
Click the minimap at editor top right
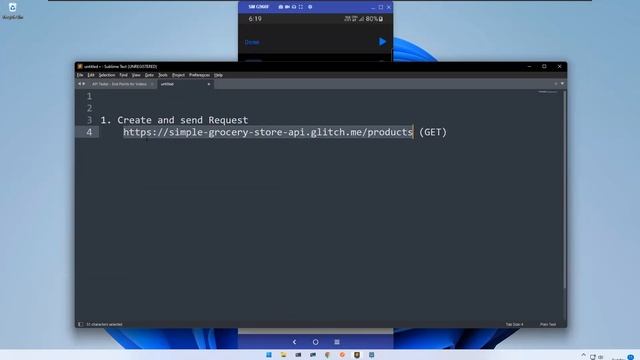tap(547, 92)
